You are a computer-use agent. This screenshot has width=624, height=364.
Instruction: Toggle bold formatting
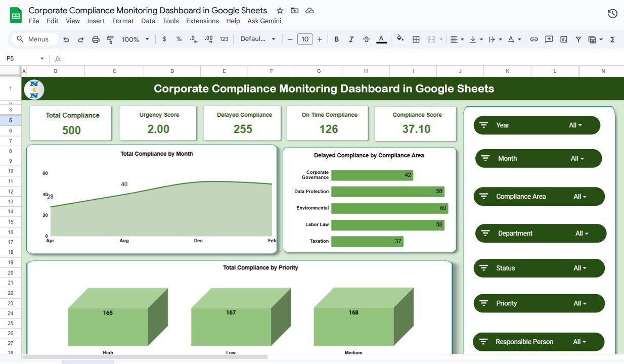336,39
